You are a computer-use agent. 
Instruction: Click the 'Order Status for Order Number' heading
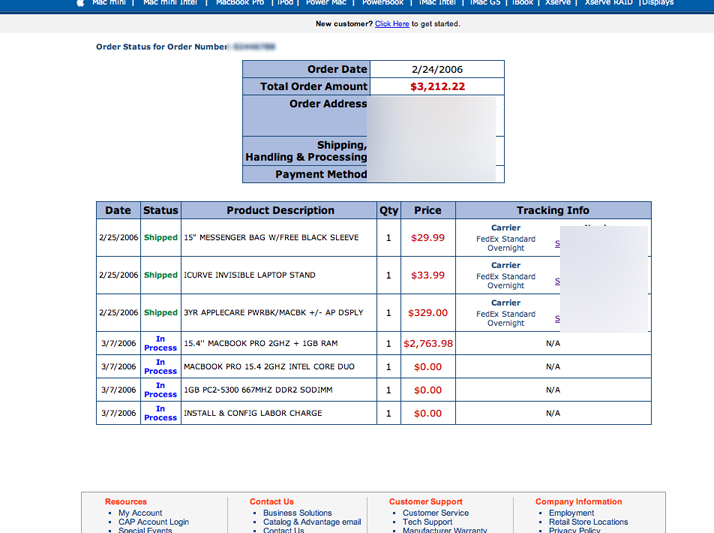pos(162,46)
